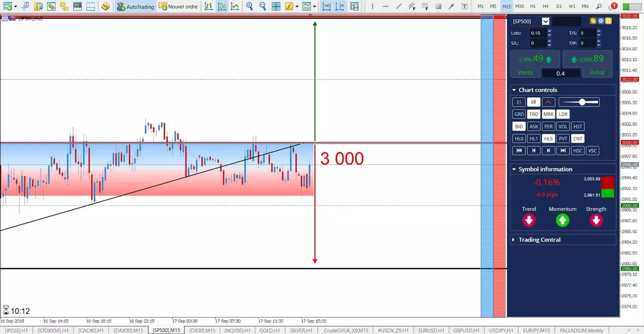Increase Lots with stepper arrow
The height and width of the screenshot is (334, 644).
pyautogui.click(x=549, y=31)
